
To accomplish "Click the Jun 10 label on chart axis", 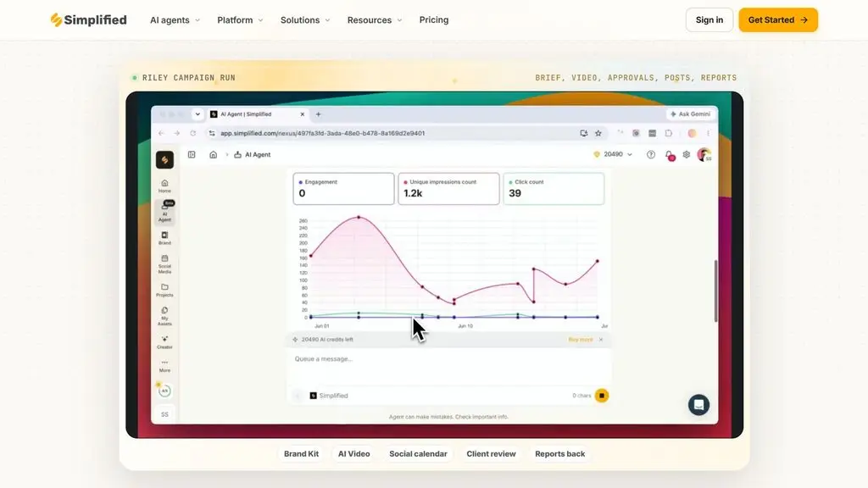I will [x=465, y=326].
